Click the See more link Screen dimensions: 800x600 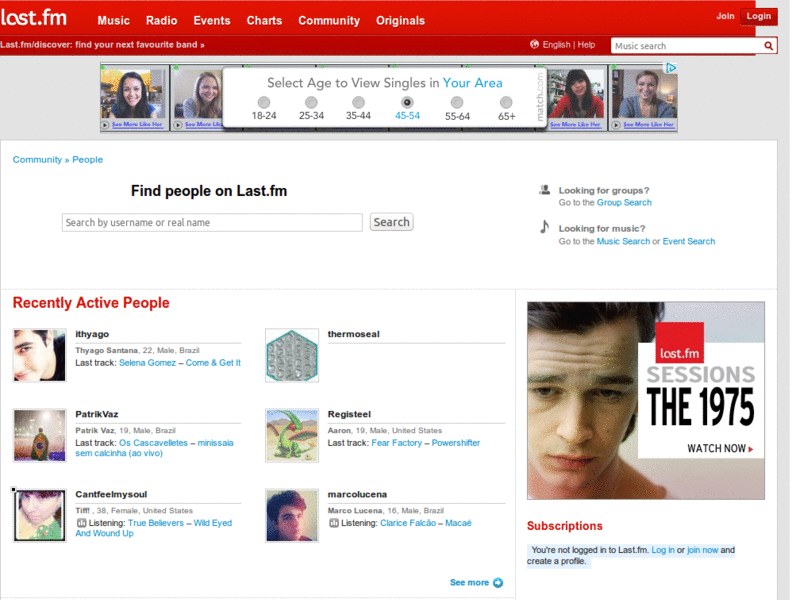469,583
